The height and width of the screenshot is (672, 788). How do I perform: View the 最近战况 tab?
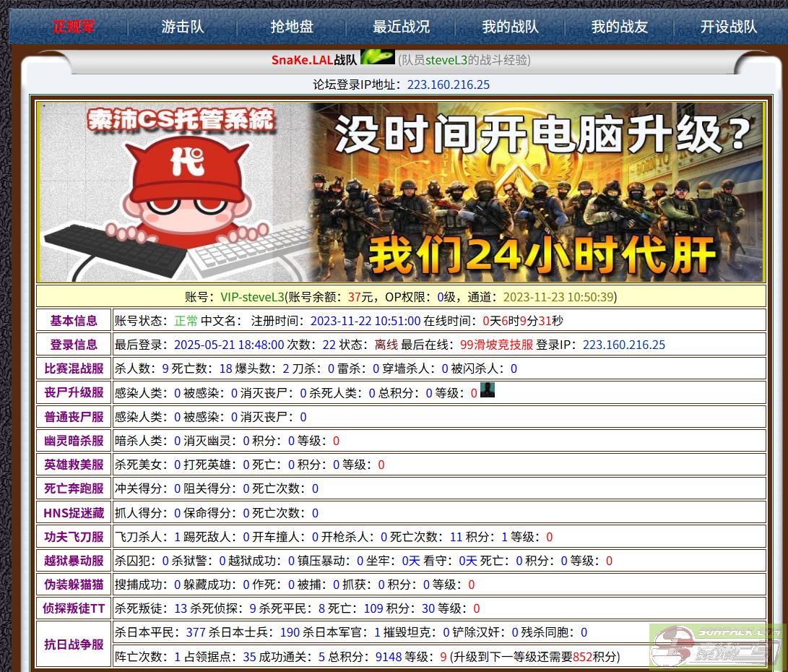pyautogui.click(x=401, y=27)
